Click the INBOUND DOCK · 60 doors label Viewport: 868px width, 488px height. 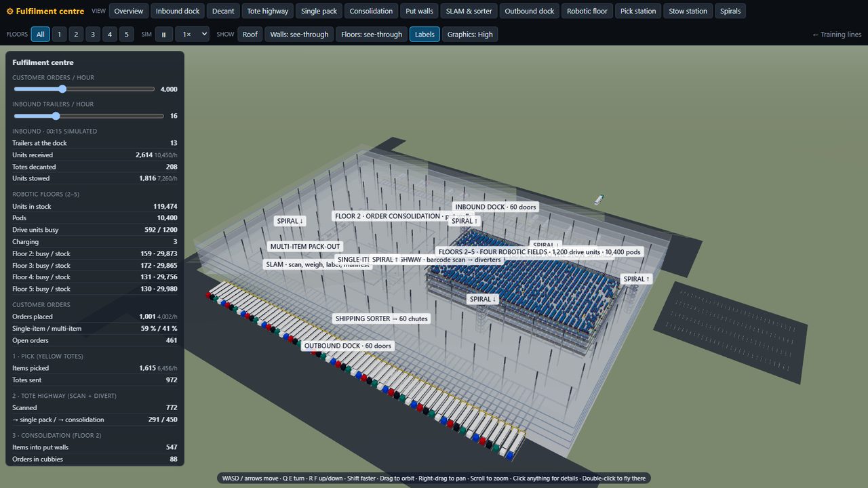495,207
